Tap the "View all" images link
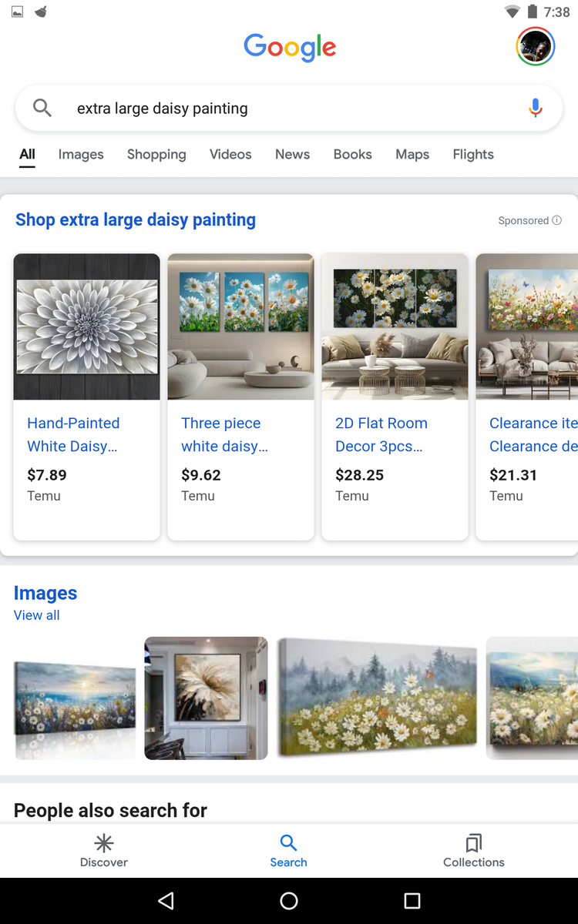Image resolution: width=578 pixels, height=924 pixels. click(x=36, y=615)
